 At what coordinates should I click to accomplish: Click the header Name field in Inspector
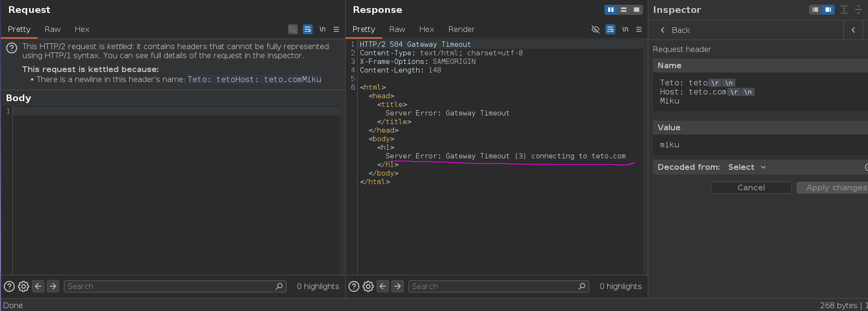(x=760, y=92)
